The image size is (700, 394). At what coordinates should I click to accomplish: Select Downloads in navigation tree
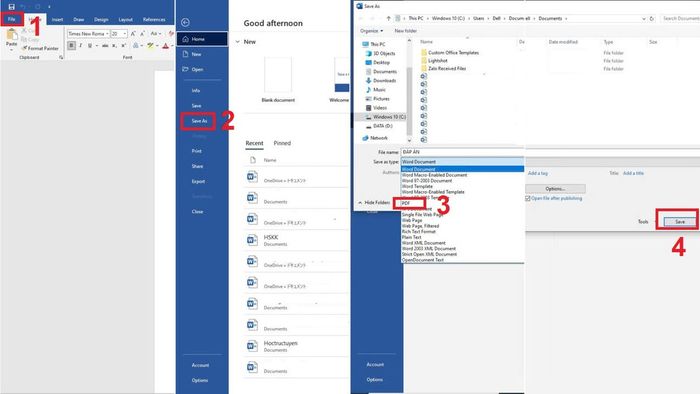(381, 80)
